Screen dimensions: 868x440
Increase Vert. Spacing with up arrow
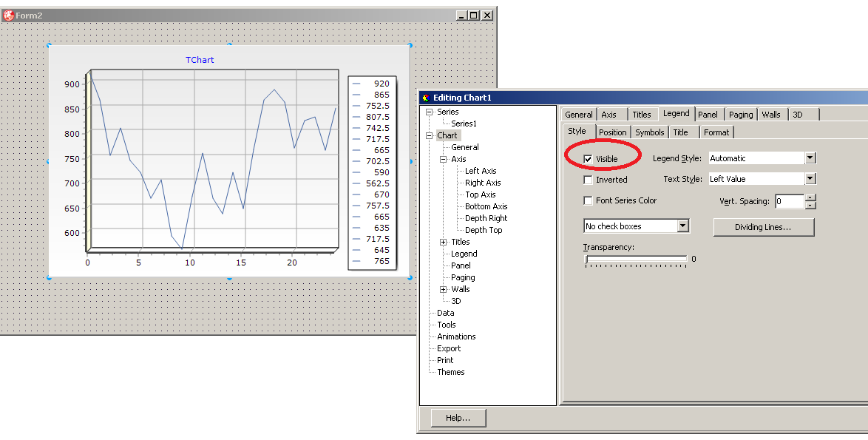pyautogui.click(x=810, y=197)
